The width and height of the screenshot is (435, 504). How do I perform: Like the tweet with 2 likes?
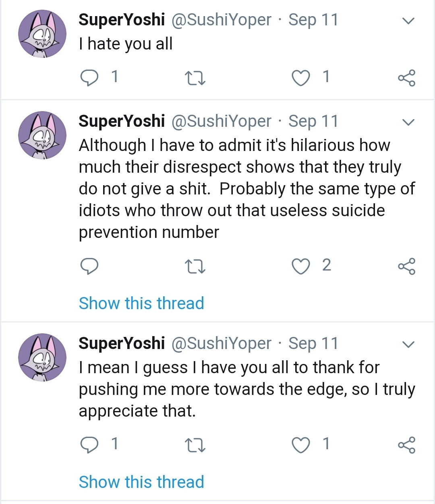(301, 266)
